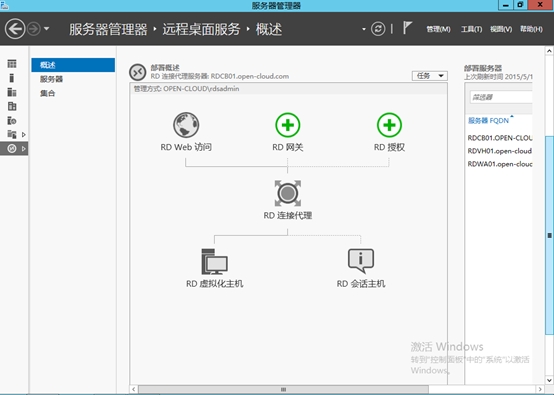The width and height of the screenshot is (554, 395).
Task: Click 远程桌面服务 in the breadcrumb
Action: tap(201, 29)
